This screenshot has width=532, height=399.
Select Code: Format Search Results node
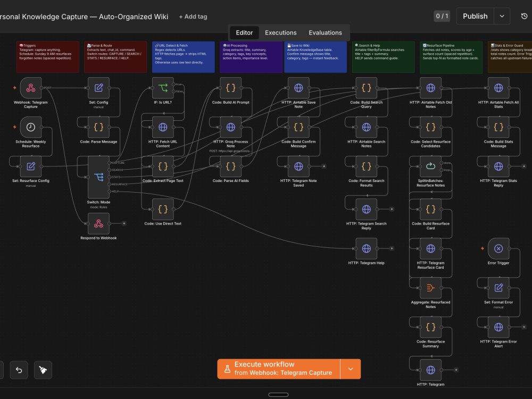pyautogui.click(x=367, y=166)
